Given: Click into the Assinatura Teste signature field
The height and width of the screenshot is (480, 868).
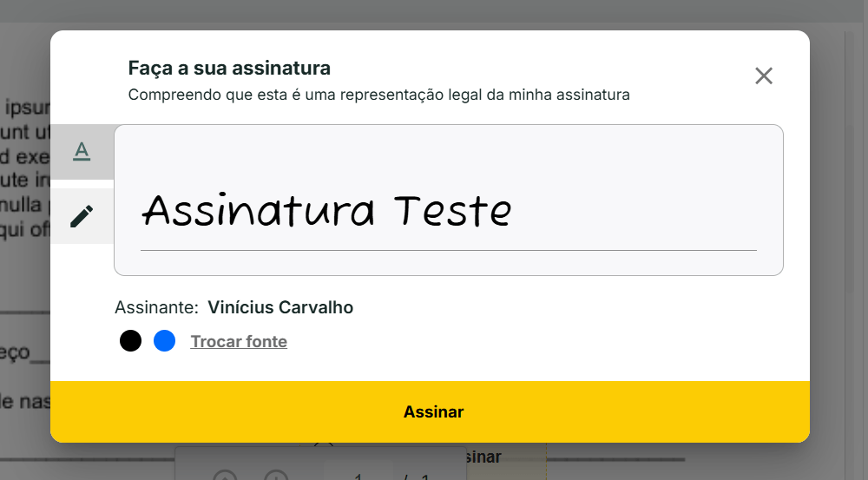Looking at the screenshot, I should pos(448,200).
